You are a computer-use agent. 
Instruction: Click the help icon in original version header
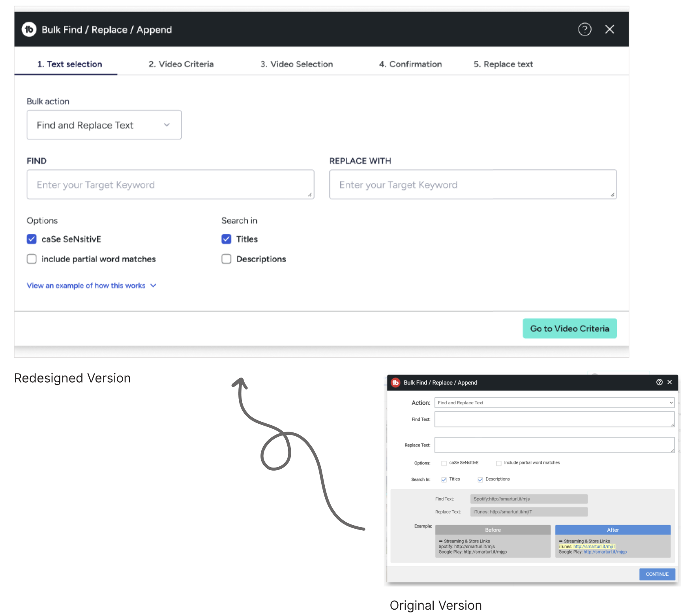pyautogui.click(x=659, y=382)
